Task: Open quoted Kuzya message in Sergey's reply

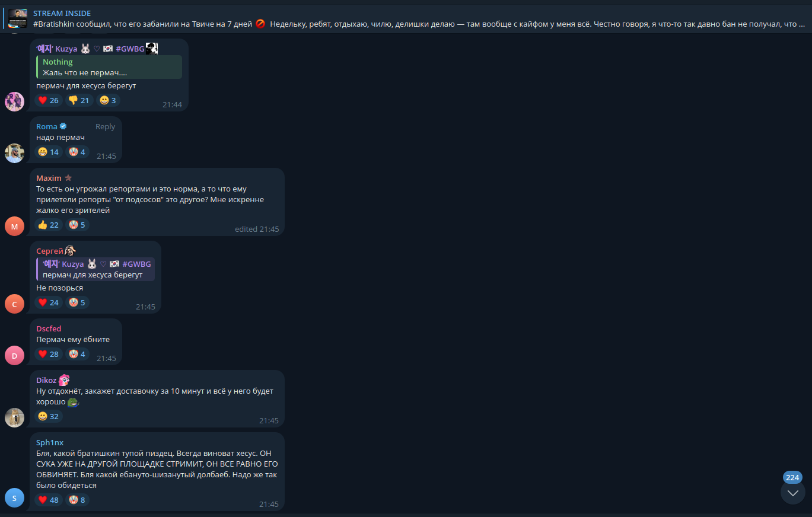Action: [x=95, y=269]
